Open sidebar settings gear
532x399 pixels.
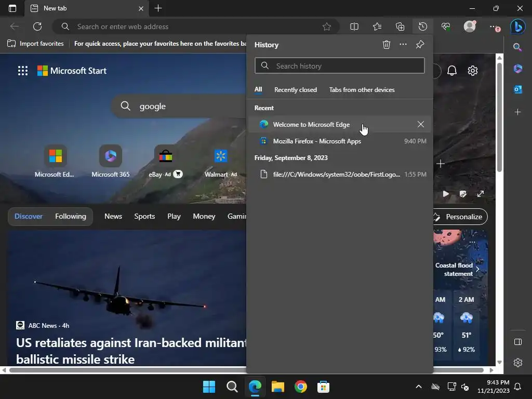pos(518,363)
